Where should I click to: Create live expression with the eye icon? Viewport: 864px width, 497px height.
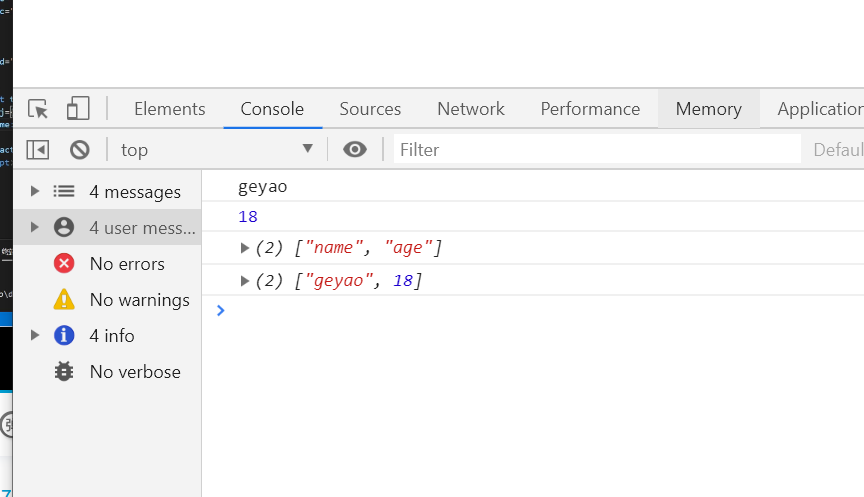tap(354, 150)
